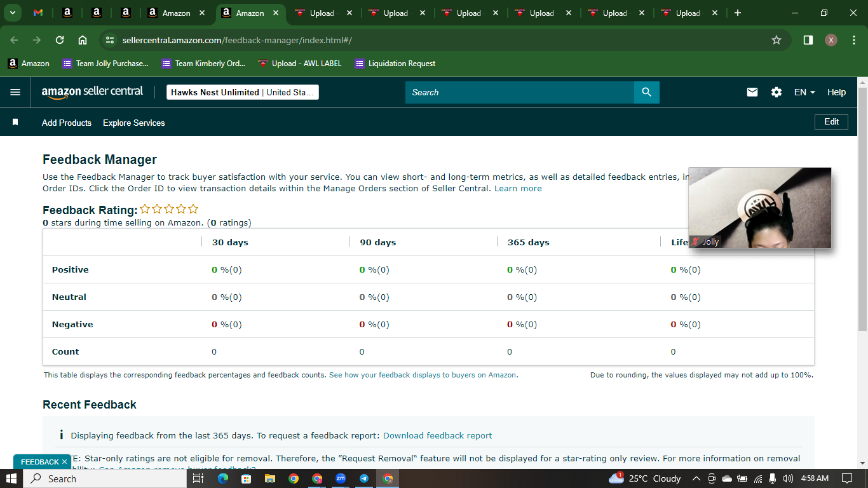The height and width of the screenshot is (488, 868).
Task: Click the Seller Central search field
Action: click(x=520, y=92)
